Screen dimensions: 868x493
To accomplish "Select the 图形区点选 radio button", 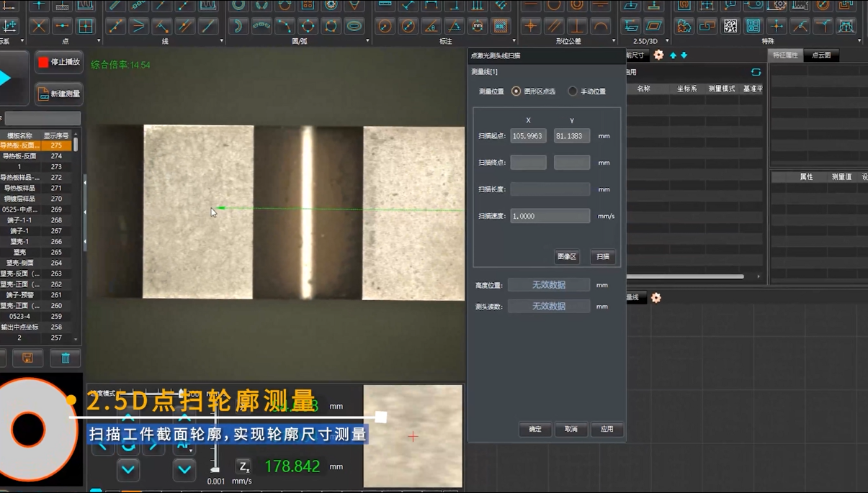I will point(516,91).
